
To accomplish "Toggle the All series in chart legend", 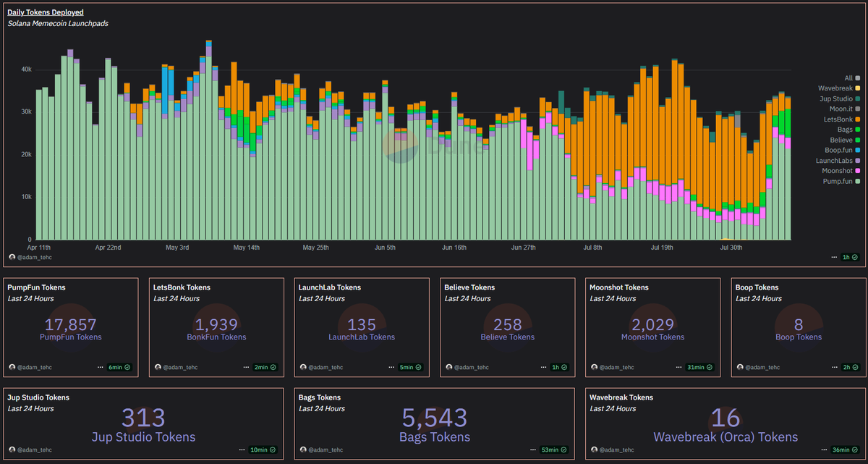I will (851, 77).
